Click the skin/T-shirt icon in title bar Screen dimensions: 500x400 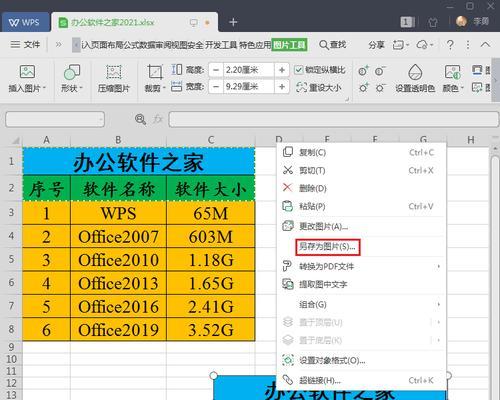point(433,22)
